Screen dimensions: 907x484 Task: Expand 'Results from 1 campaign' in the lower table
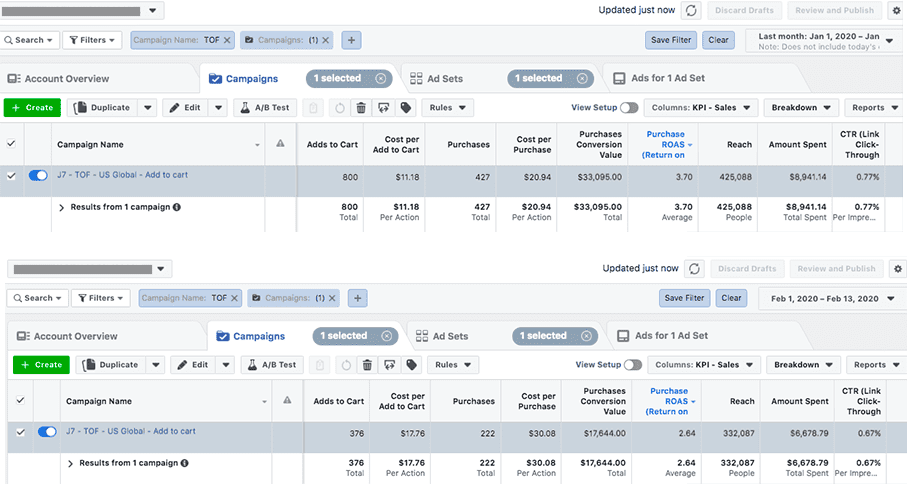pyautogui.click(x=70, y=463)
